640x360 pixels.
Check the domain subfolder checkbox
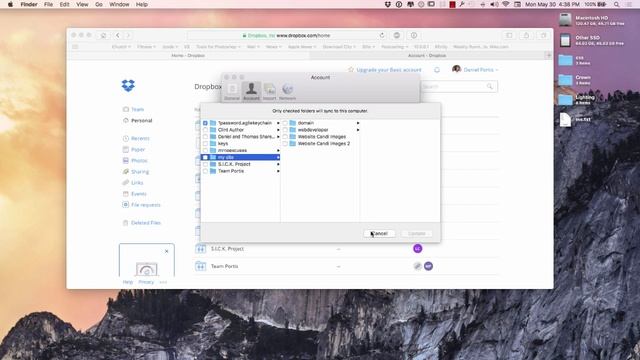(x=285, y=123)
